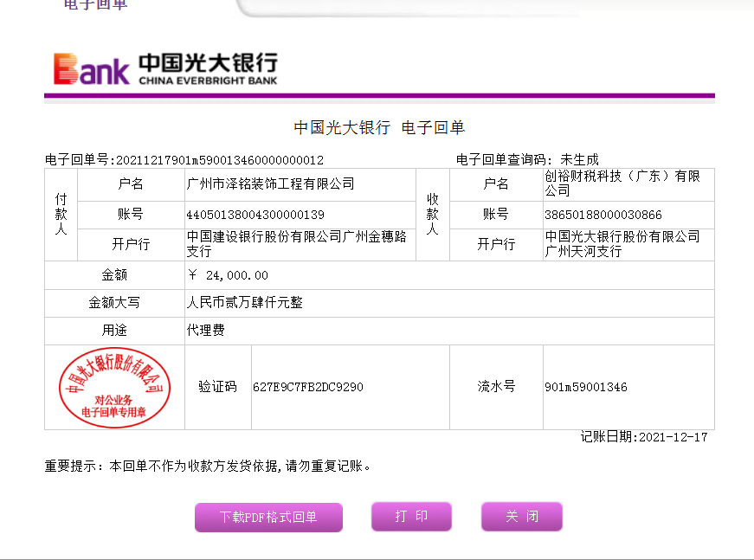Select payee bank 中国光大银行股份有限公司广州天河支行
The image size is (754, 560).
622,244
